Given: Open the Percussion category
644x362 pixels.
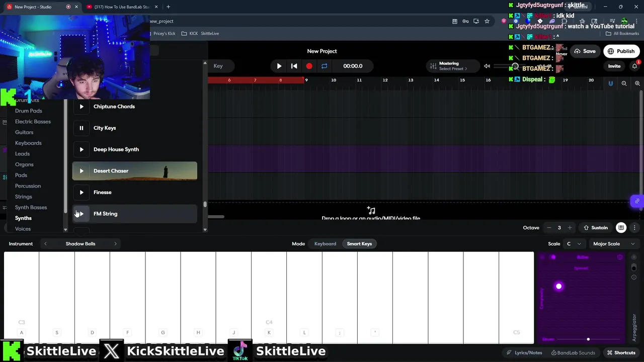Looking at the screenshot, I should 28,186.
